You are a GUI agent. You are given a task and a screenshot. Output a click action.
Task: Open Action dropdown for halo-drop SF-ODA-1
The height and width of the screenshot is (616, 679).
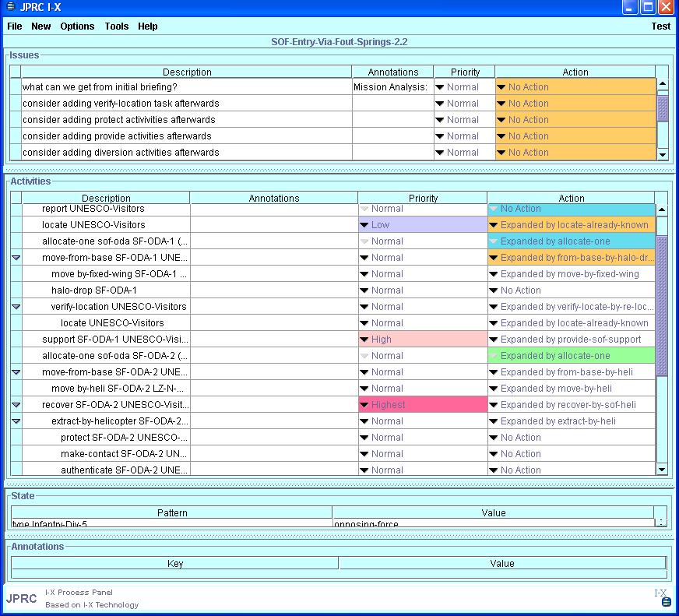(494, 290)
